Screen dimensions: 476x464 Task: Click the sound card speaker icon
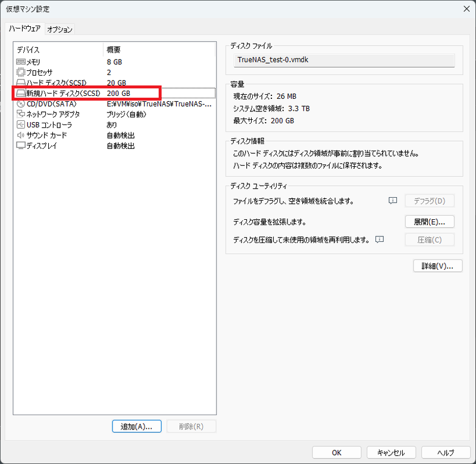[21, 135]
